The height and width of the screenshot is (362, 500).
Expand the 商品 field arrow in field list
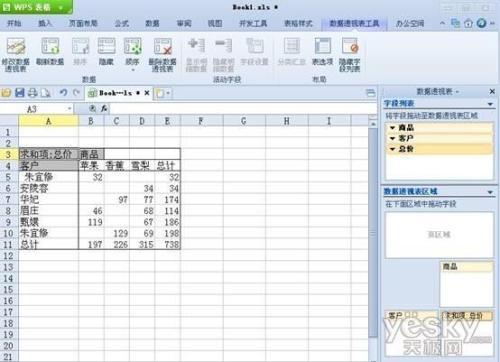pyautogui.click(x=392, y=128)
